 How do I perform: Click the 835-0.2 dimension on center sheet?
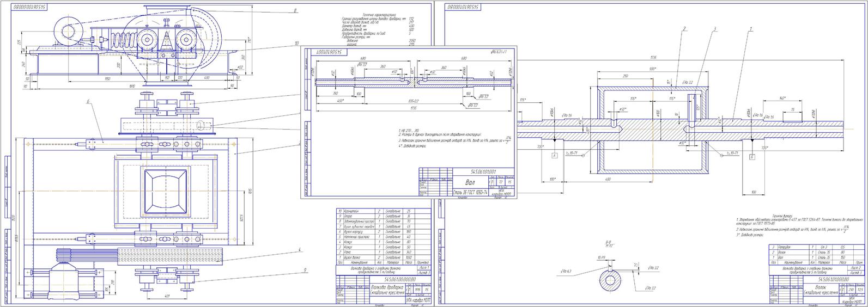414,101
